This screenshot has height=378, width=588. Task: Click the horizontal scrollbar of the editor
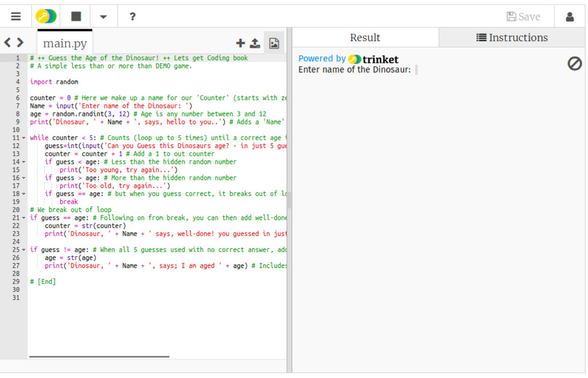[x=99, y=356]
